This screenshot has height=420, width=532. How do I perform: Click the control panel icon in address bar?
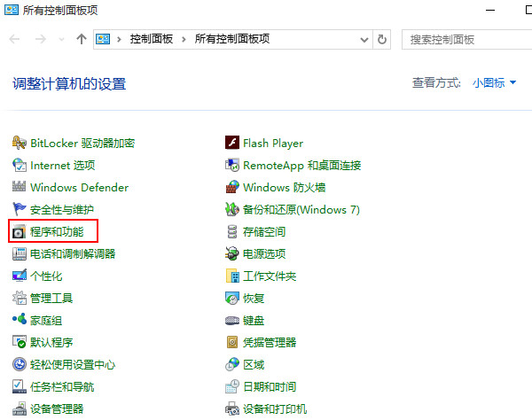pyautogui.click(x=103, y=39)
